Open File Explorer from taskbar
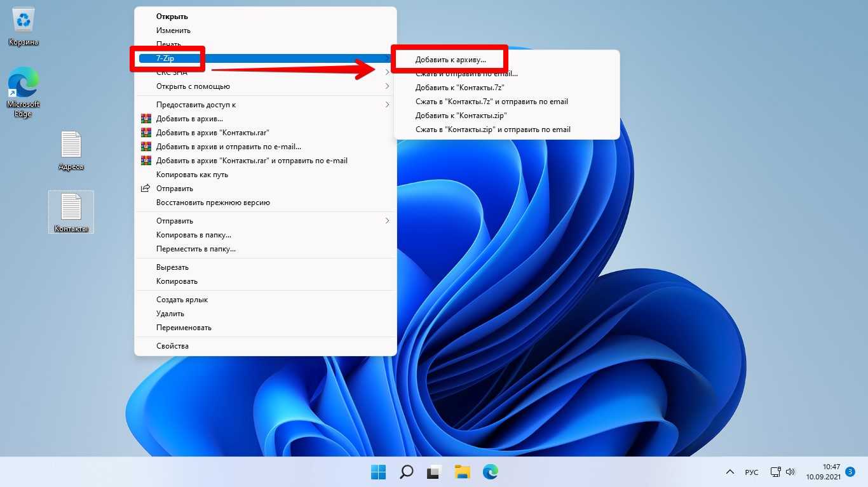The width and height of the screenshot is (868, 487). point(462,472)
